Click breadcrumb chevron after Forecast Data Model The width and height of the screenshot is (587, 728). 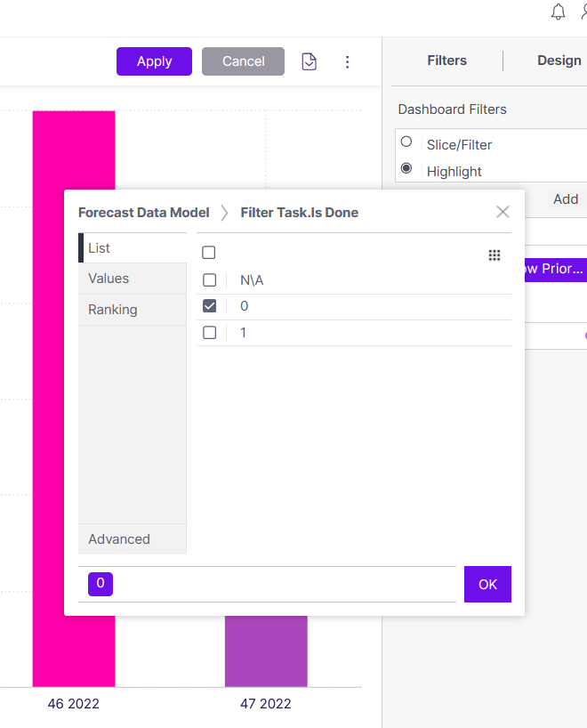[225, 213]
